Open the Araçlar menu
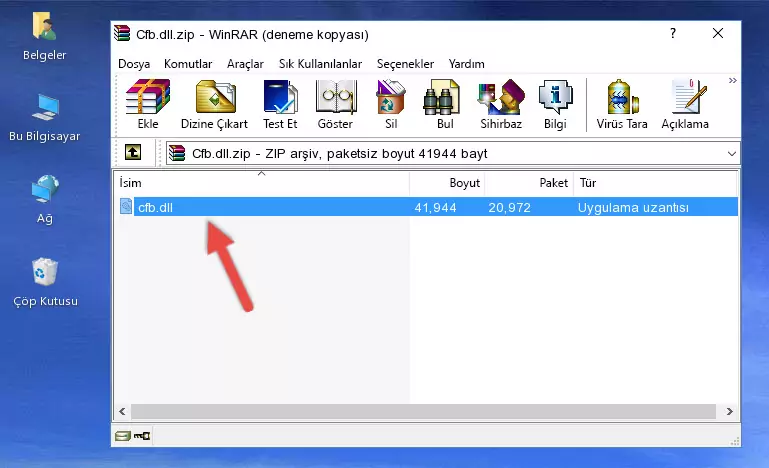 245,64
